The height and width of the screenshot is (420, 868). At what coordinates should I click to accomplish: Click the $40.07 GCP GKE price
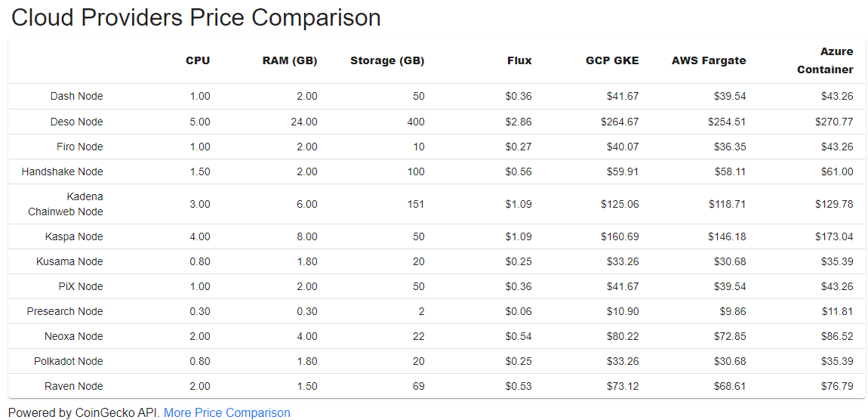pos(623,147)
